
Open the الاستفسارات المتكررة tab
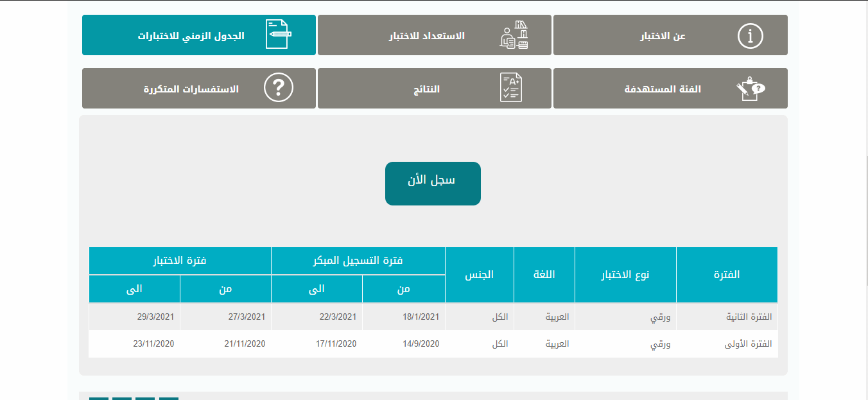(199, 89)
